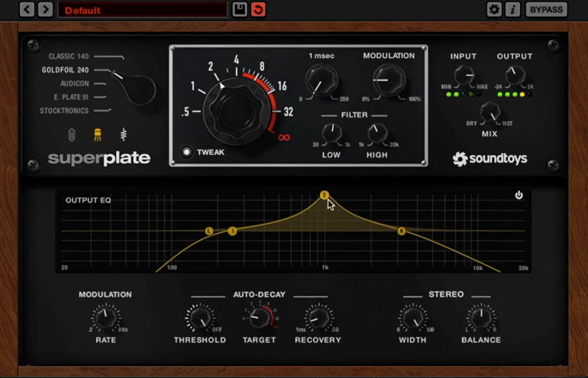This screenshot has width=588, height=378.
Task: Revert preset with the red undo icon
Action: tap(258, 9)
